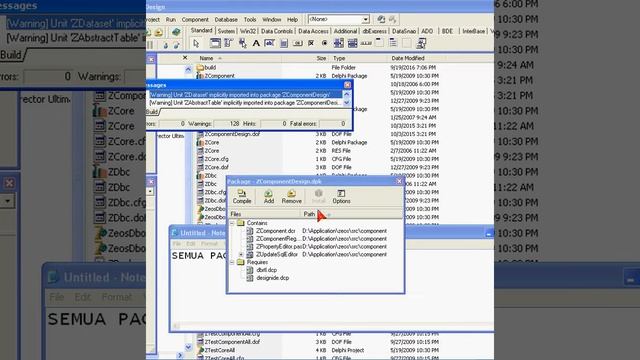Open the Window menu
640x360 pixels.
point(271,20)
